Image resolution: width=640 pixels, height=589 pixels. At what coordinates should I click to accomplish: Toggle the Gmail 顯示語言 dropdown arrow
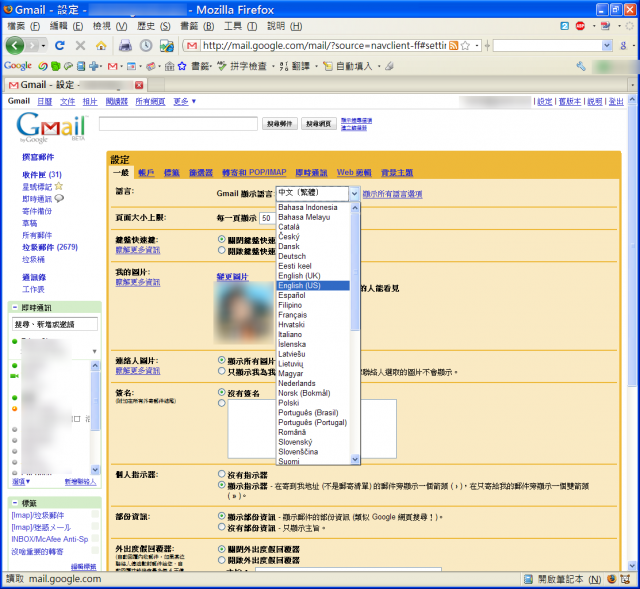[354, 193]
